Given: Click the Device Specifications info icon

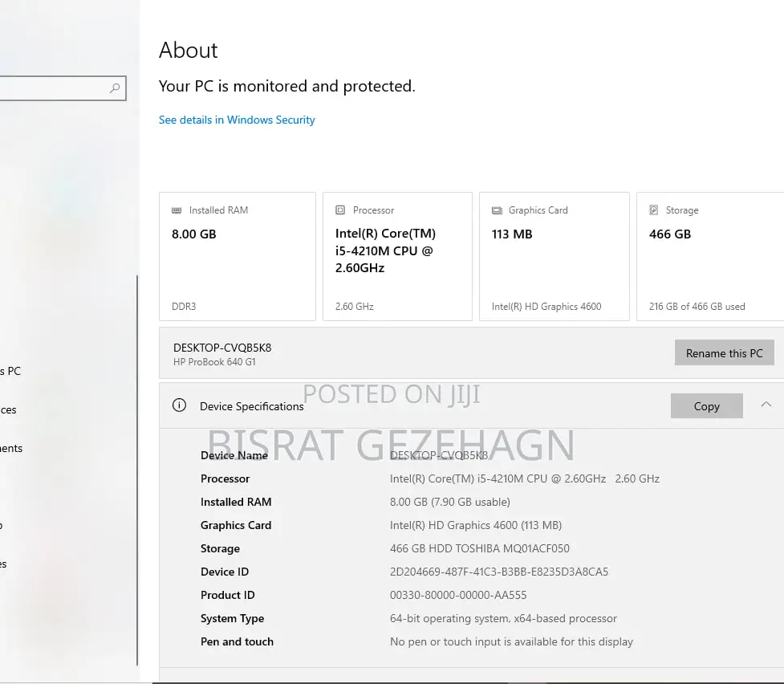Looking at the screenshot, I should point(180,405).
